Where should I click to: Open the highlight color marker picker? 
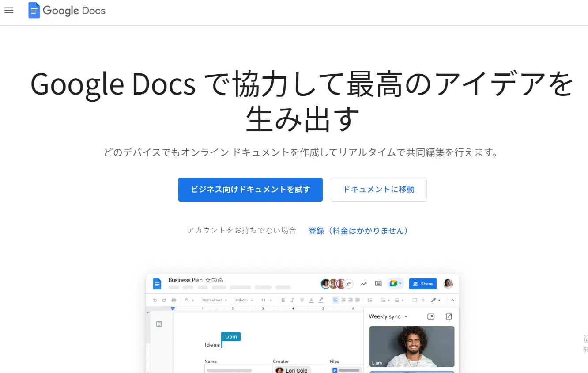[321, 300]
